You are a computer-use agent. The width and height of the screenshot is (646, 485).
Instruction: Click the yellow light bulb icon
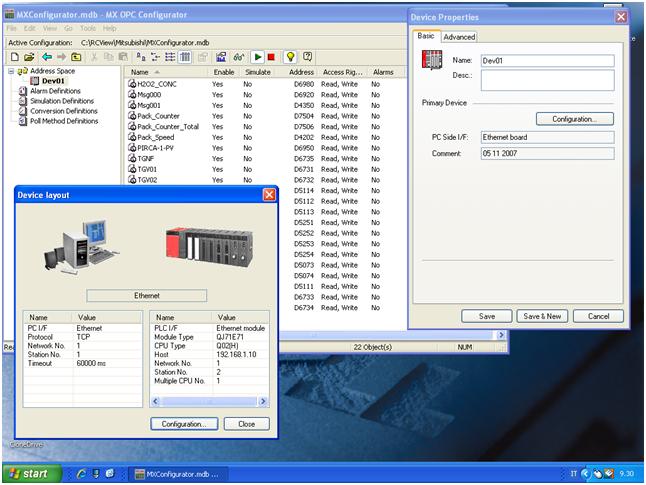click(290, 57)
